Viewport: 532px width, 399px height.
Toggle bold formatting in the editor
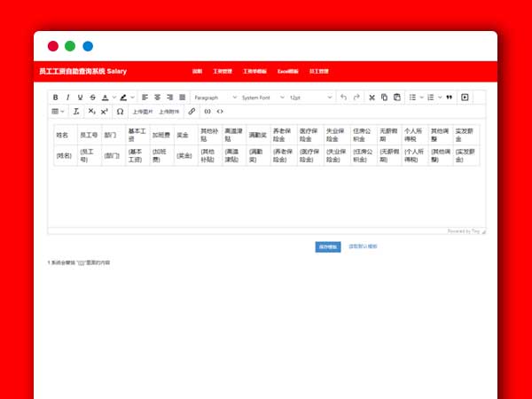(x=55, y=98)
